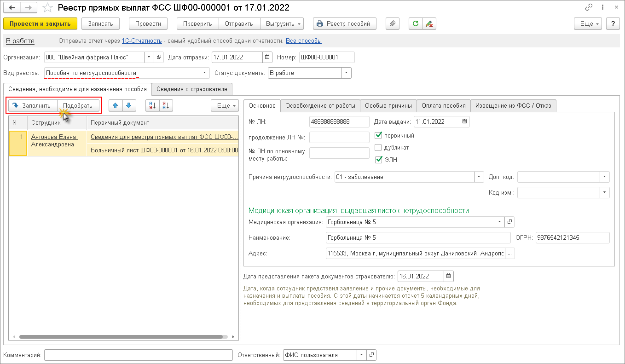Open the Реестр пособий report
Screen dimensions: 625x364
click(345, 23)
